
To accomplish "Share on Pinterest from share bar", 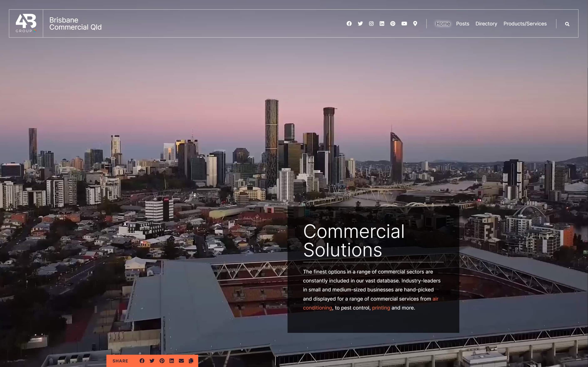I will coord(162,361).
